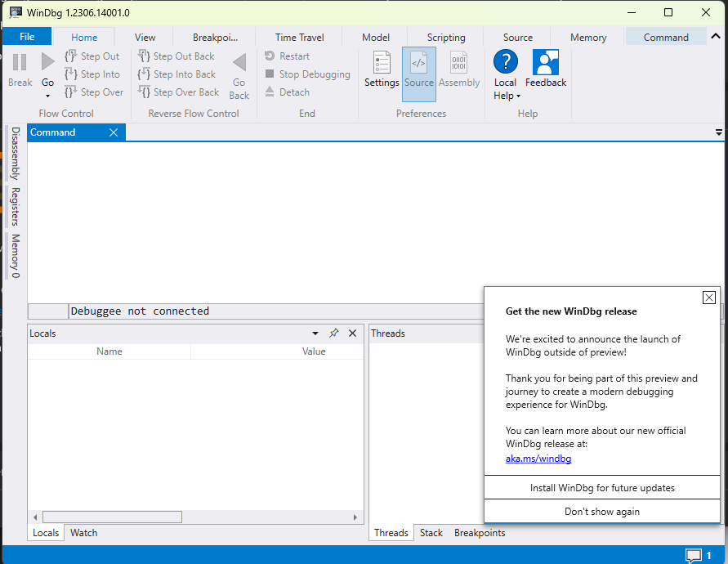Click Don't show again
Viewport: 728px width, 564px height.
602,512
